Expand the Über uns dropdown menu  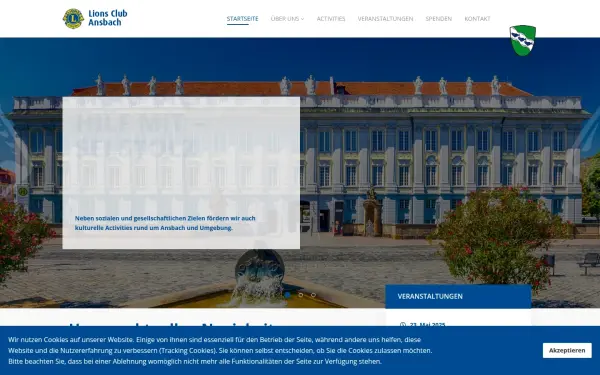coord(287,18)
